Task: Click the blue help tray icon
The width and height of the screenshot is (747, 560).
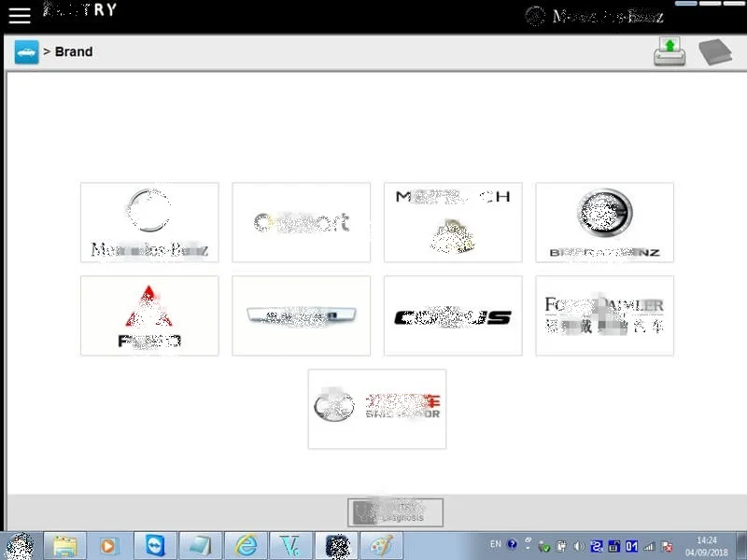Action: [512, 544]
